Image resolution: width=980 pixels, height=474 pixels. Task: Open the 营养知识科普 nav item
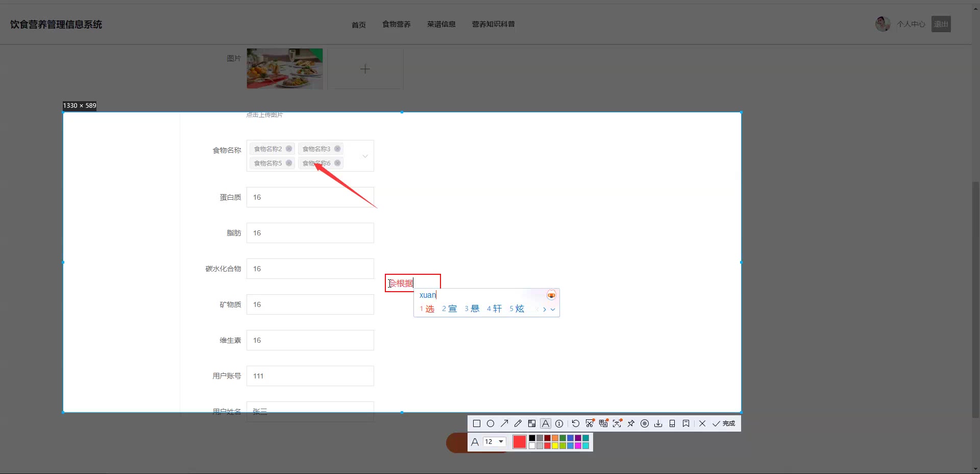click(x=494, y=24)
